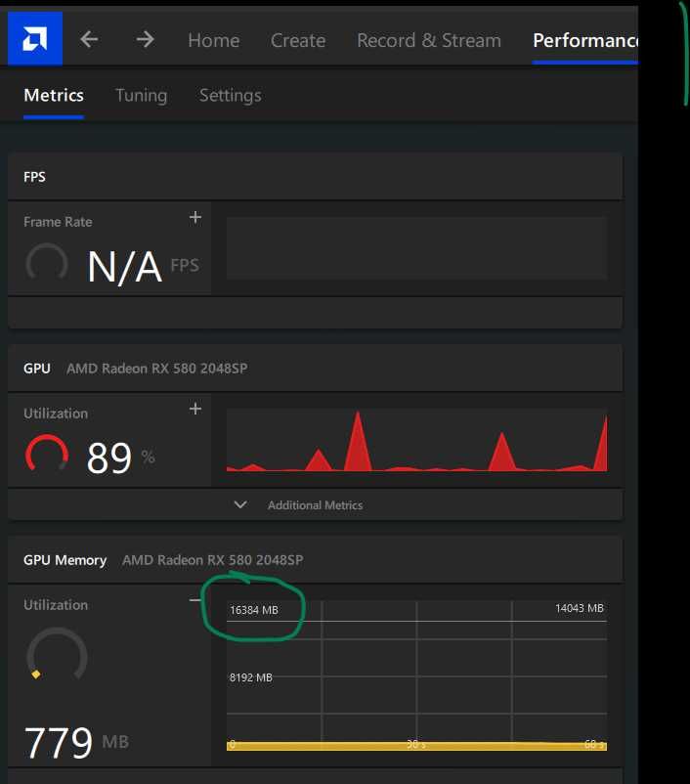Image resolution: width=690 pixels, height=784 pixels.
Task: Click the GPU Memory Utilization gauge
Action: 57,654
